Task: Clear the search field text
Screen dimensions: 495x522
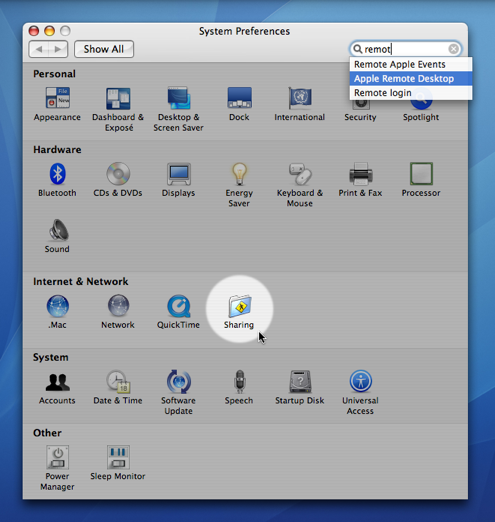Action: point(453,49)
